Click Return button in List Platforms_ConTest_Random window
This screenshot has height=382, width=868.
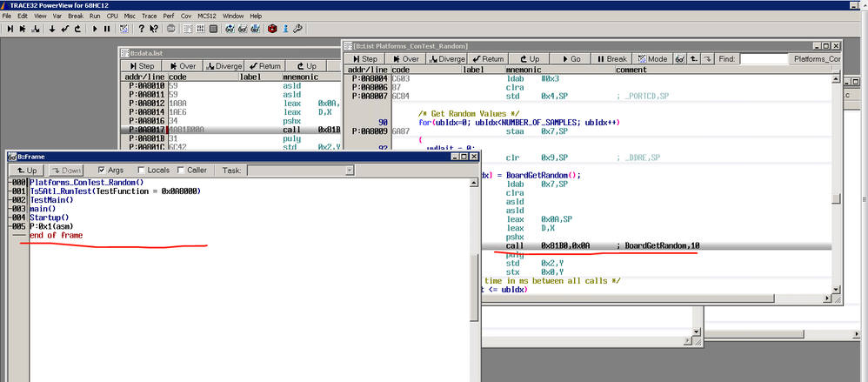[488, 58]
